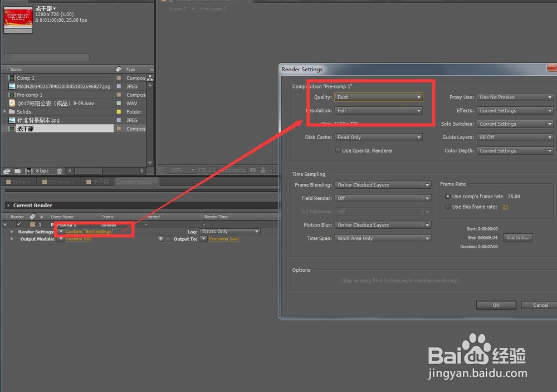Select the Q017 wav audio file icon
The height and width of the screenshot is (392, 557).
point(12,103)
